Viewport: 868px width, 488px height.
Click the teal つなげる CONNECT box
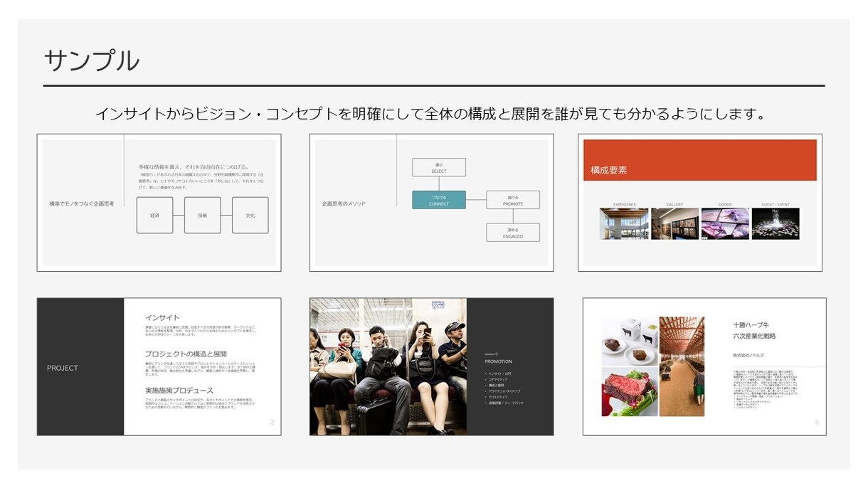(x=439, y=200)
